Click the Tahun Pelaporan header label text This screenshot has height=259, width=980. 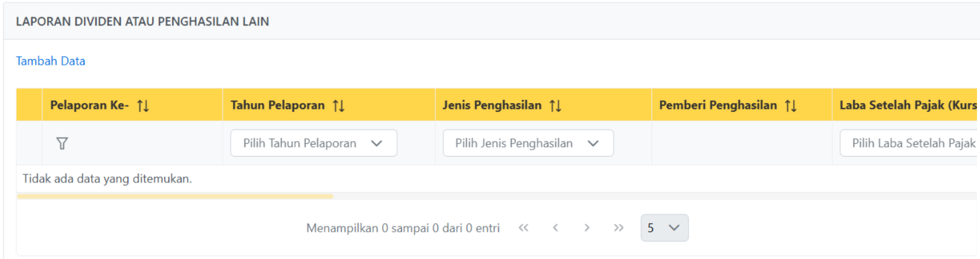tap(278, 105)
